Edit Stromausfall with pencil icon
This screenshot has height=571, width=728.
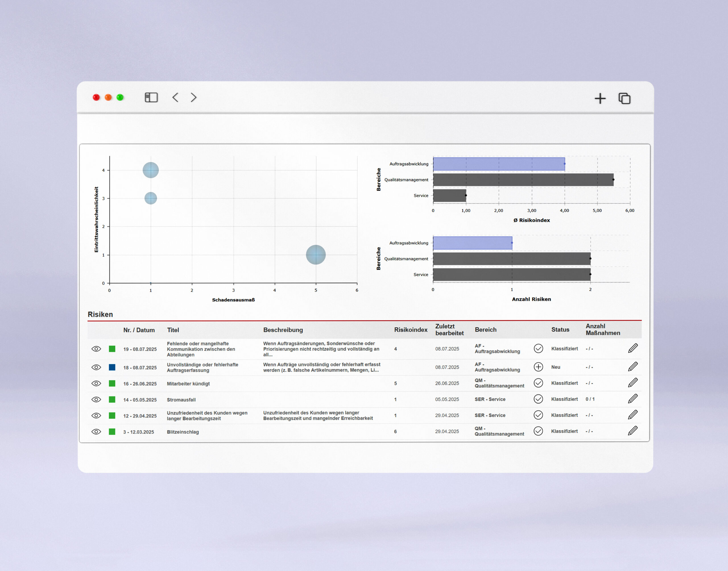point(633,399)
